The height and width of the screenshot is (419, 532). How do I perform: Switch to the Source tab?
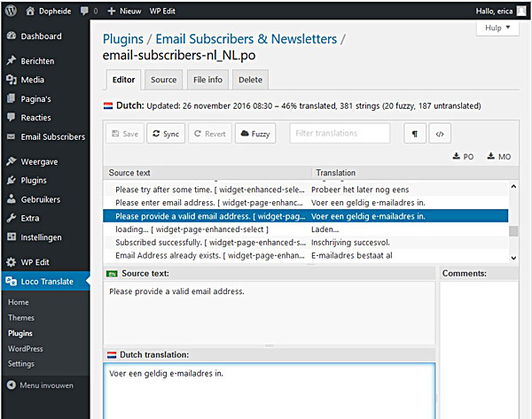(163, 80)
